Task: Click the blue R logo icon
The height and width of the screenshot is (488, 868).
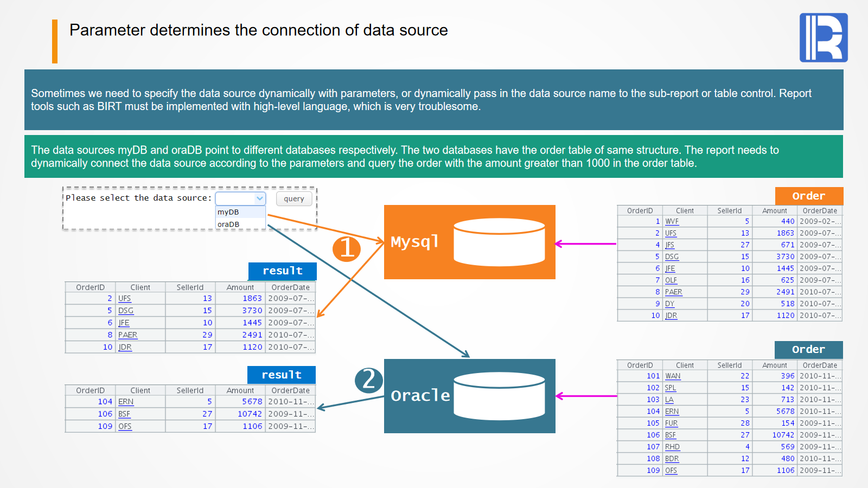Action: [823, 37]
